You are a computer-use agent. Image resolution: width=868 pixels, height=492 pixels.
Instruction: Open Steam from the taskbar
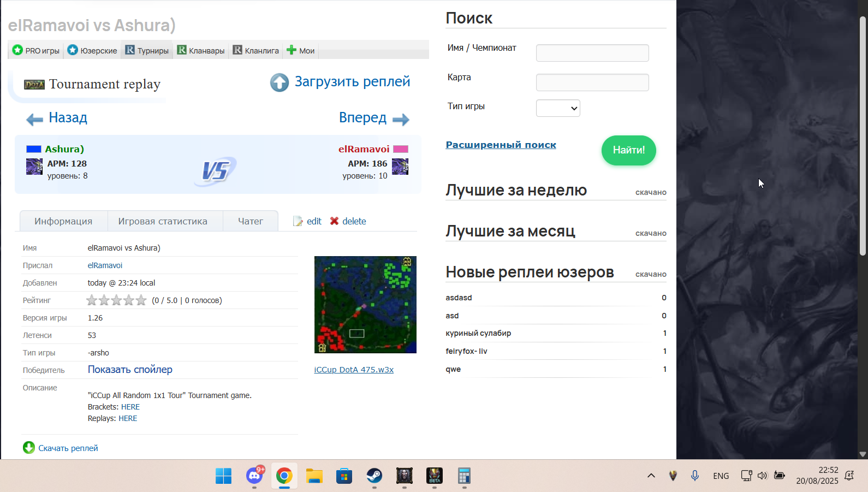tap(374, 476)
